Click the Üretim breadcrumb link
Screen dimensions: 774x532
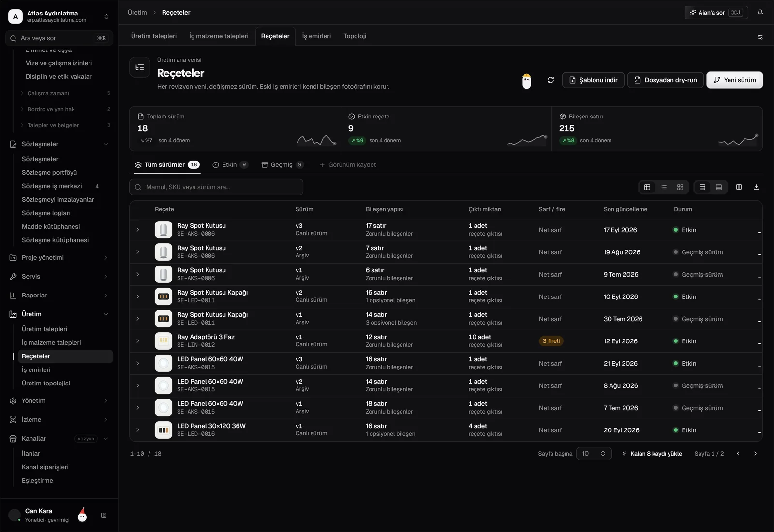[137, 13]
